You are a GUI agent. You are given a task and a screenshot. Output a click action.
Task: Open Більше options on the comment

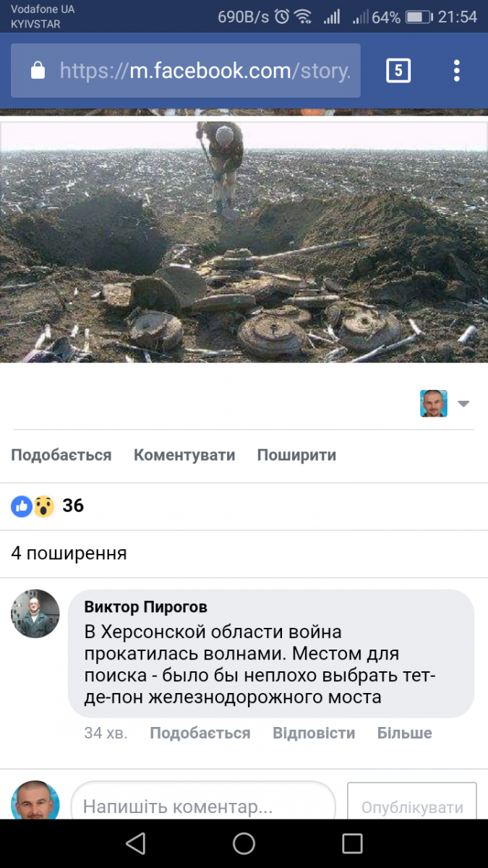(x=405, y=733)
